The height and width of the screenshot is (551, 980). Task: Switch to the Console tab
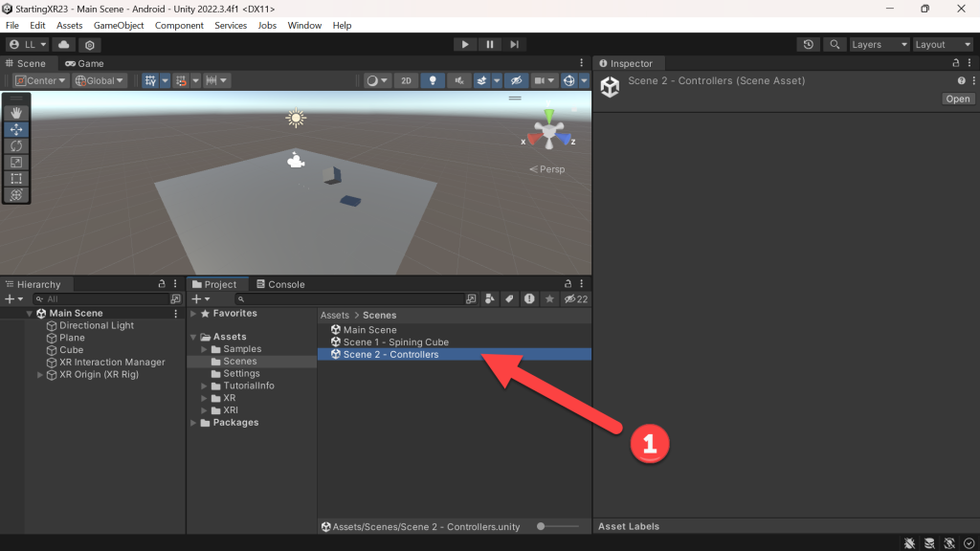coord(280,284)
